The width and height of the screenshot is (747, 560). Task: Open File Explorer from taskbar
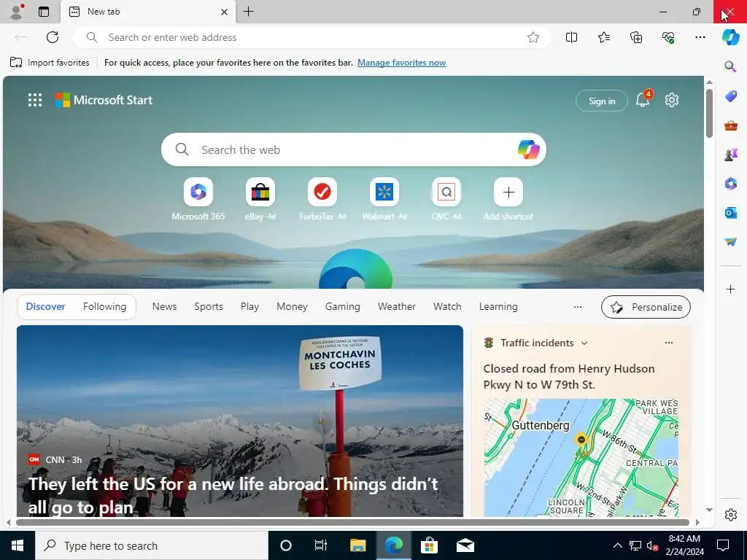pyautogui.click(x=357, y=545)
